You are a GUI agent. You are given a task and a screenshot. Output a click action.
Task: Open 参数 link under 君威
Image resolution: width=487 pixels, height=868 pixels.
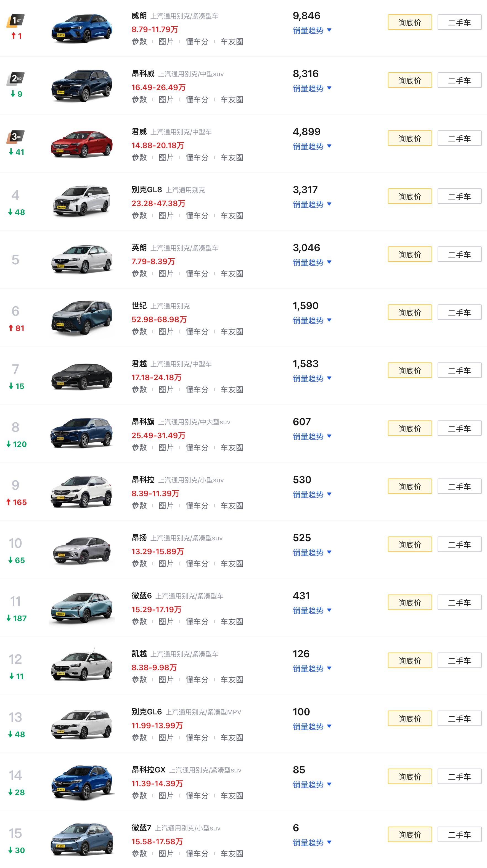tap(139, 157)
